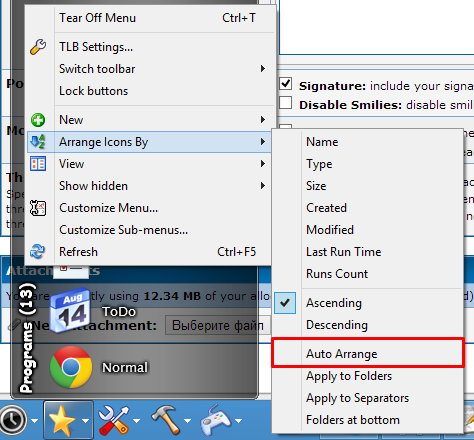Open the ToDo calendar icon
Viewport: 474px width, 440px height.
click(x=70, y=311)
